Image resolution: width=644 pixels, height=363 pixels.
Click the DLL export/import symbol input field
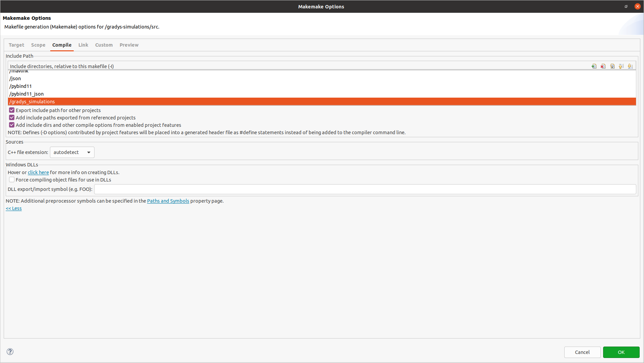[x=365, y=189]
